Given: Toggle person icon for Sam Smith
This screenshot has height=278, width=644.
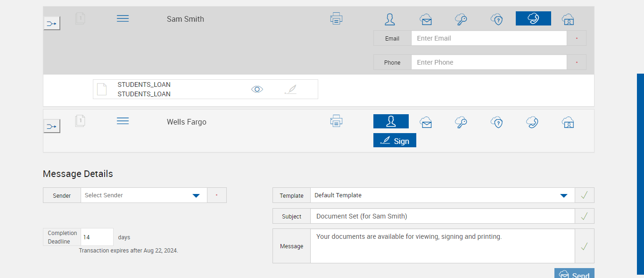Looking at the screenshot, I should click(390, 19).
